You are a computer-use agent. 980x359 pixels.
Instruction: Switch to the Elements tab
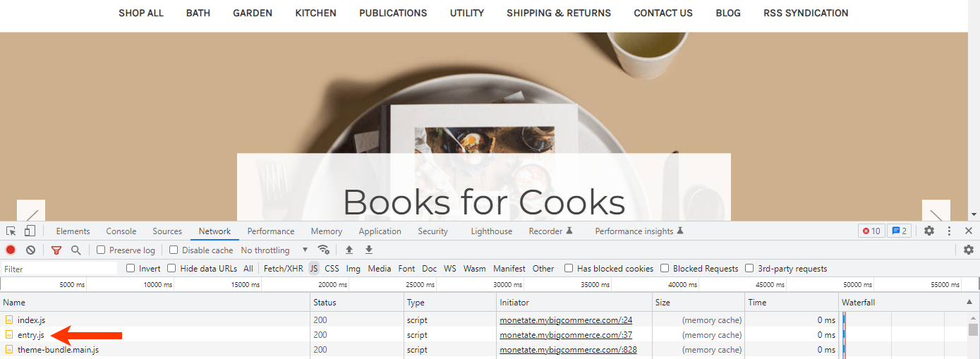click(73, 231)
